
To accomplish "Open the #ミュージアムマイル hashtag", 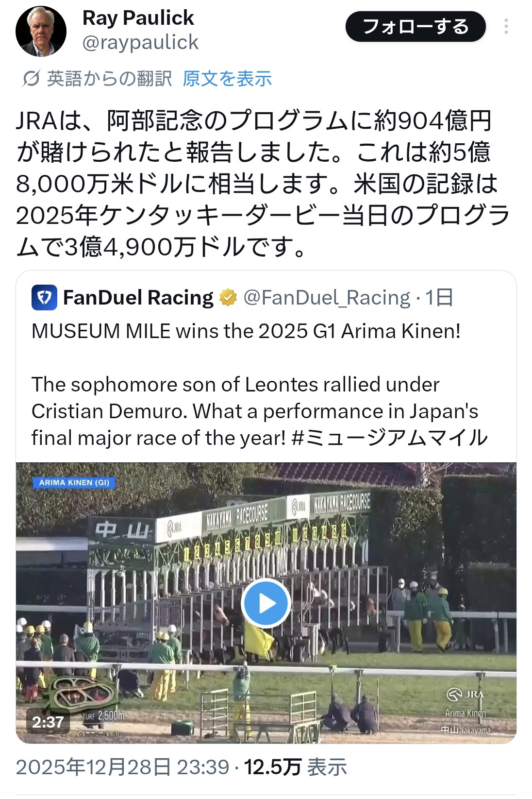I will [389, 438].
